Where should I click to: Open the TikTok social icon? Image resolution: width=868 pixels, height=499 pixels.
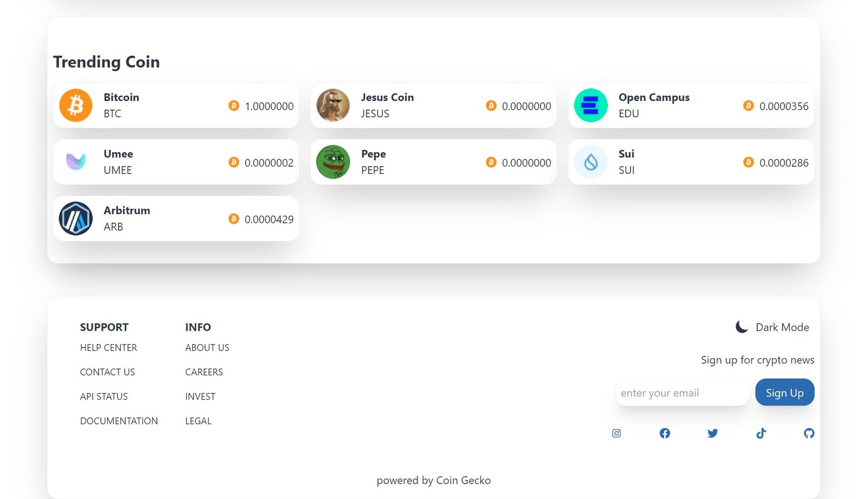761,433
